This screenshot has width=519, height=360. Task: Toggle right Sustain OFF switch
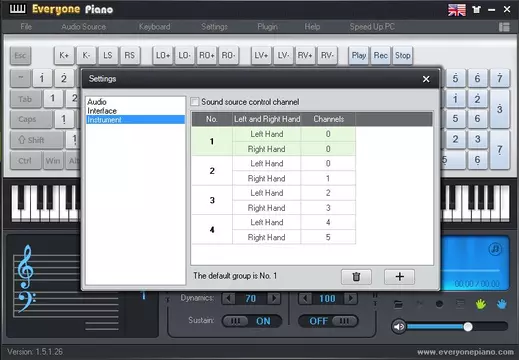[328, 321]
